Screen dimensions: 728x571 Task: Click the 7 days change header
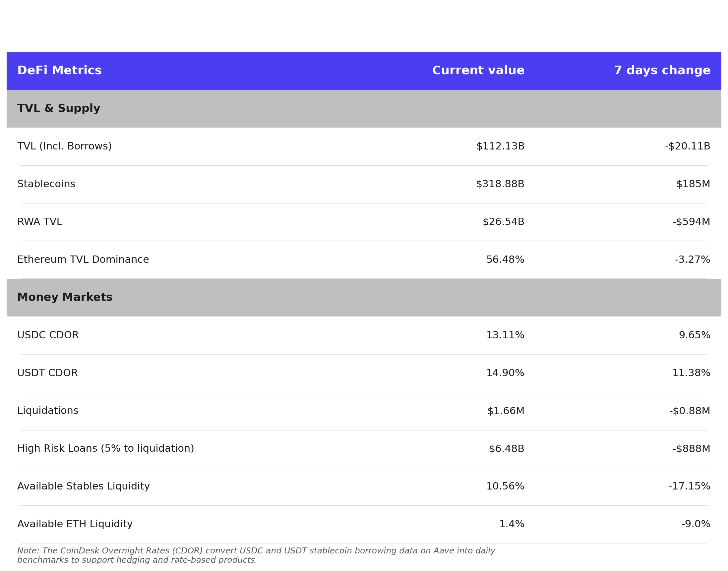(x=662, y=71)
